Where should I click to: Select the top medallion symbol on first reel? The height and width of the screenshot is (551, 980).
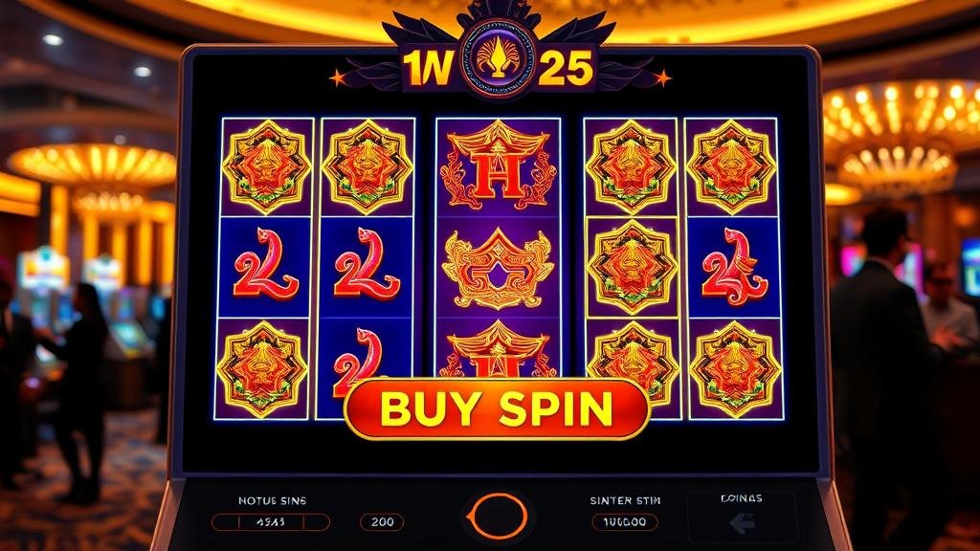coord(267,166)
